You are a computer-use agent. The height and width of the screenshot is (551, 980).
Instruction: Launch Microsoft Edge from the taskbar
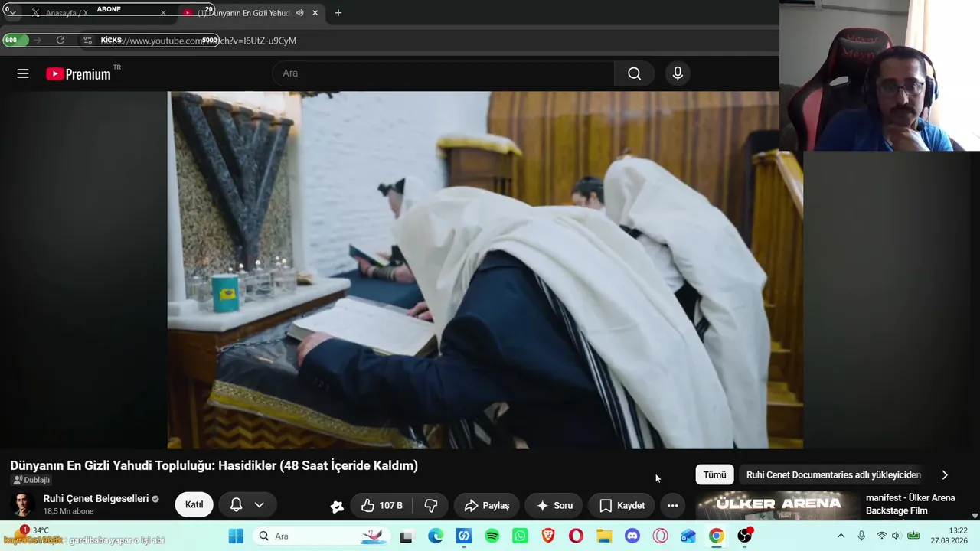click(x=435, y=536)
